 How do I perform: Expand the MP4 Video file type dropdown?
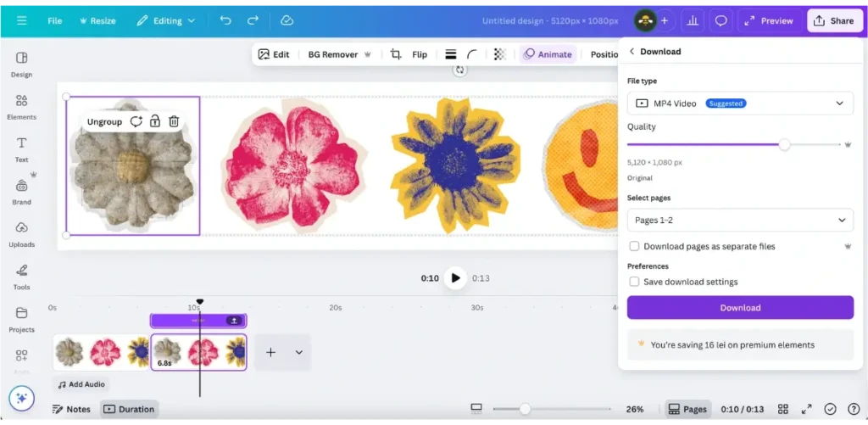pos(740,103)
